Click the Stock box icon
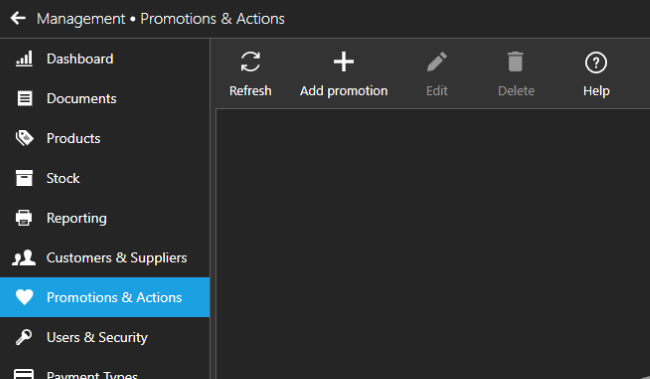Viewport: 650px width, 379px height. tap(24, 178)
